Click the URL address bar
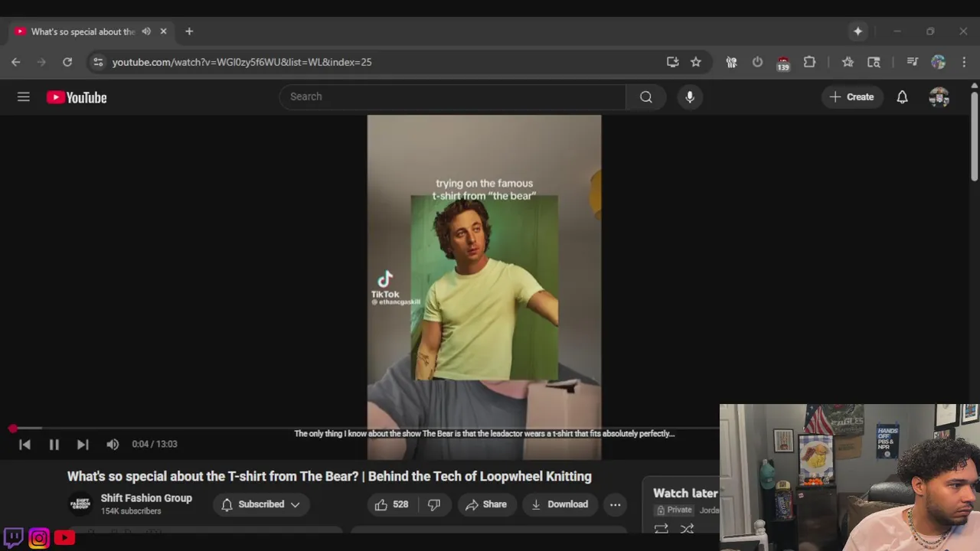 (383, 62)
